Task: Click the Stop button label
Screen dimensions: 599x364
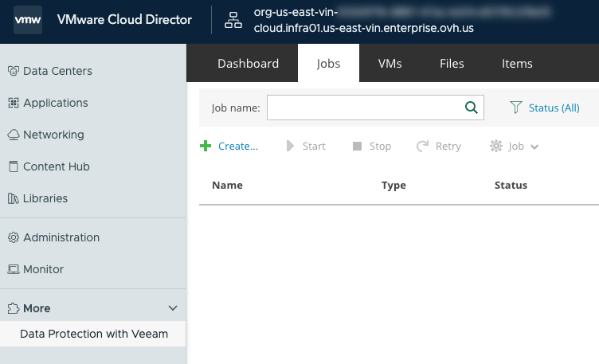Action: [380, 147]
